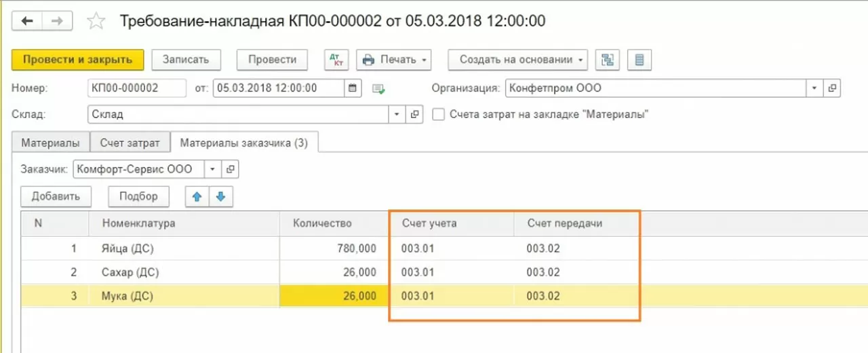Click quantity 780,000 in Яйца row
The image size is (868, 353).
tap(335, 248)
